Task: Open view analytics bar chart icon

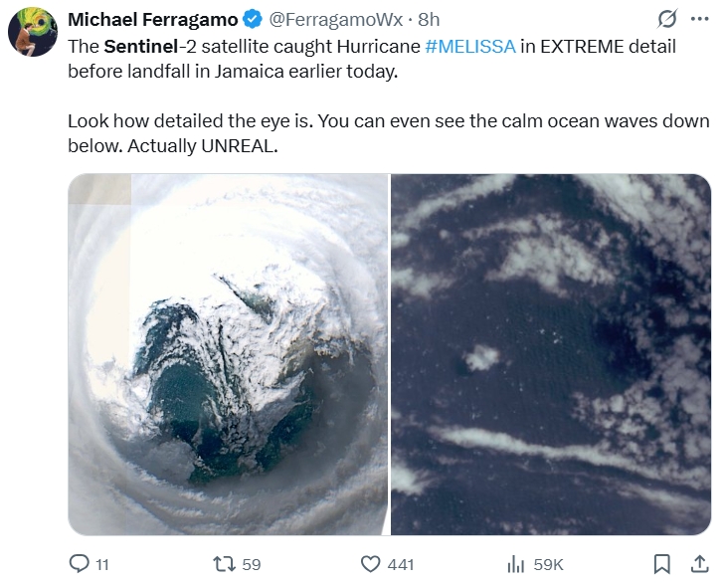Action: click(515, 564)
